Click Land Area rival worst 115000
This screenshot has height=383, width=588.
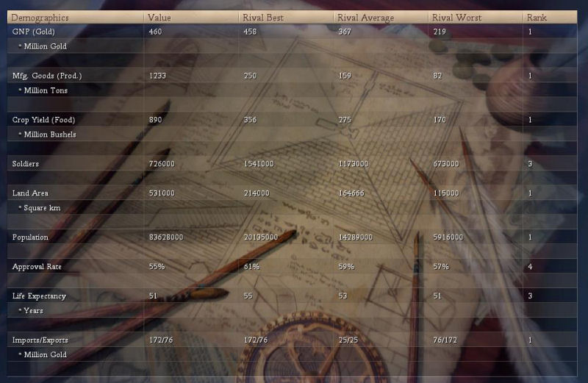[446, 193]
